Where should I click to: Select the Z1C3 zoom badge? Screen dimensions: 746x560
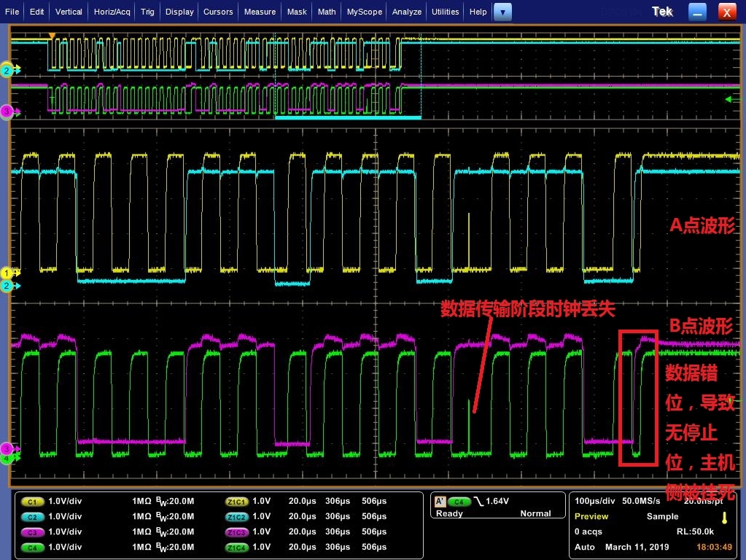pos(237,532)
